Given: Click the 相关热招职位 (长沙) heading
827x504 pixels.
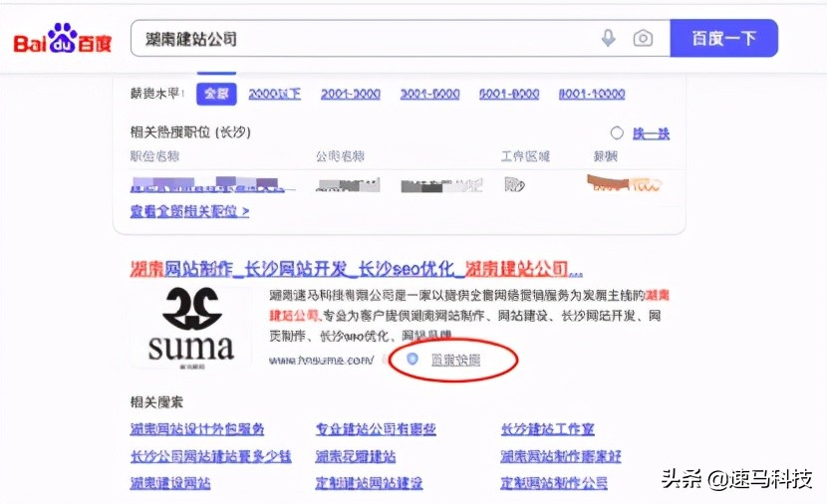Looking at the screenshot, I should tap(190, 131).
